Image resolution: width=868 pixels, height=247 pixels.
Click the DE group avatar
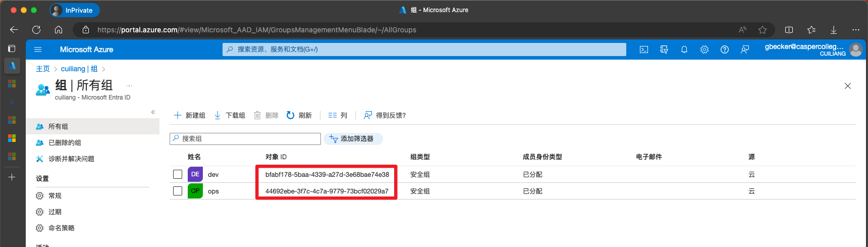point(195,174)
